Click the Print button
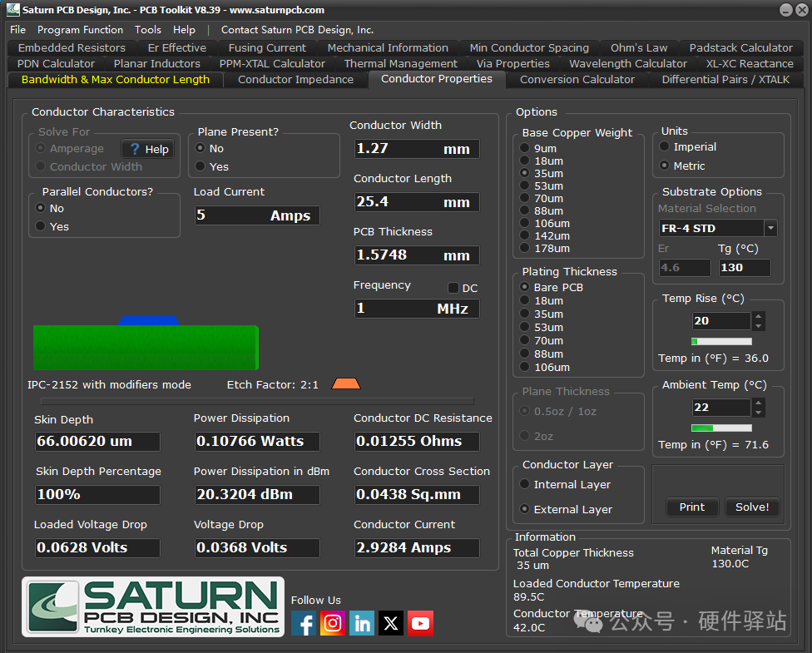 (x=692, y=507)
